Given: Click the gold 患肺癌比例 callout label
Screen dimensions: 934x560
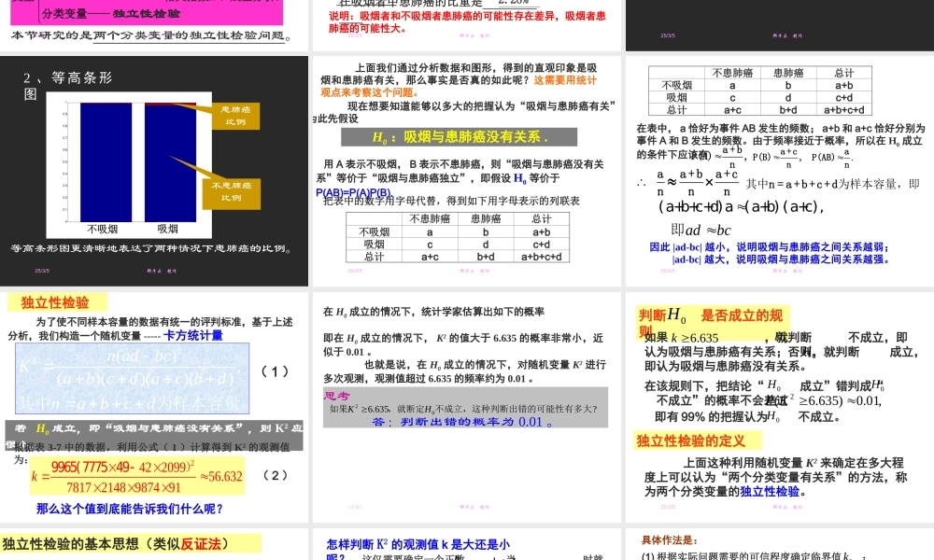Looking at the screenshot, I should pos(236,116).
